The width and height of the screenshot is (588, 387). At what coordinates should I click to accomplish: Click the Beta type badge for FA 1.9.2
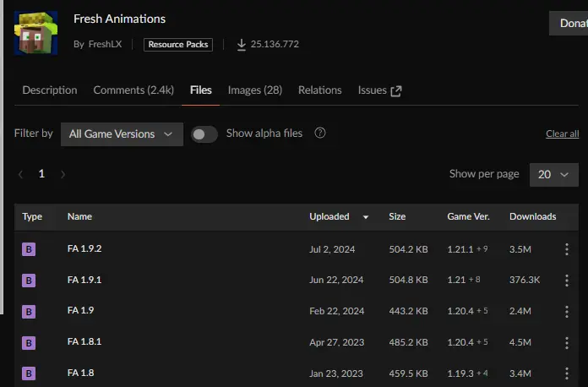coord(29,249)
